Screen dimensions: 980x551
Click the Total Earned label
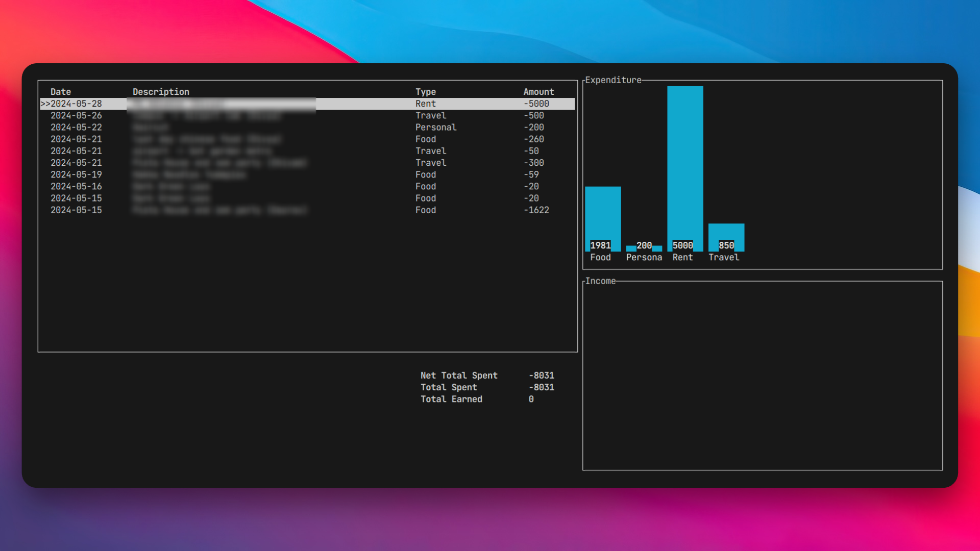tap(451, 399)
